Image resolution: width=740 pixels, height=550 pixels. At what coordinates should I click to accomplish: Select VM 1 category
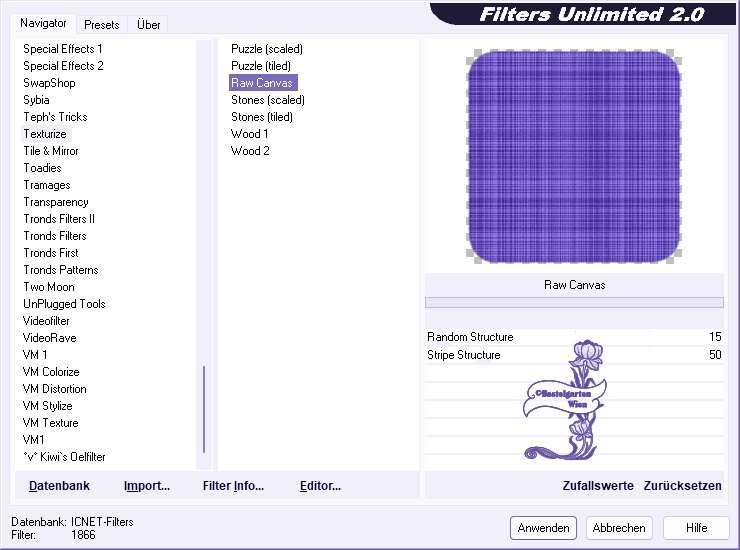[35, 355]
